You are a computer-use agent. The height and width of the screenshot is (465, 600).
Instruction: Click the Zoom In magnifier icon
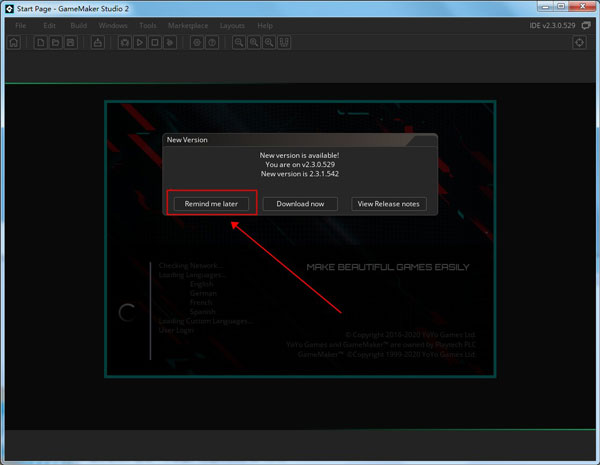coord(254,43)
